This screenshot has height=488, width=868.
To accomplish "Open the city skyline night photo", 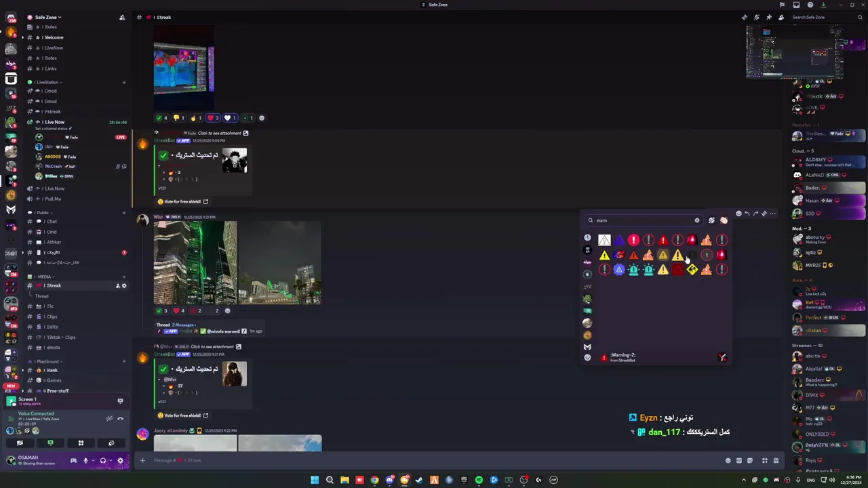I will pos(195,262).
